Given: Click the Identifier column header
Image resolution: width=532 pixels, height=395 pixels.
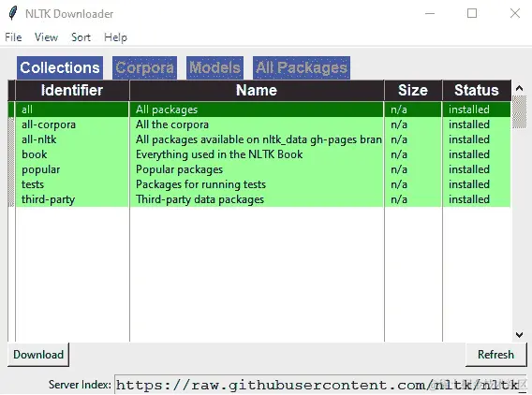Looking at the screenshot, I should coord(72,90).
